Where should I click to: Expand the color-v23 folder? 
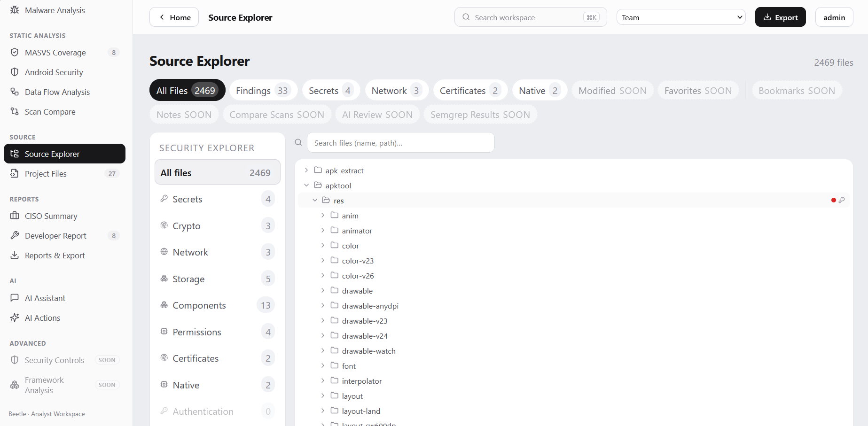point(323,260)
